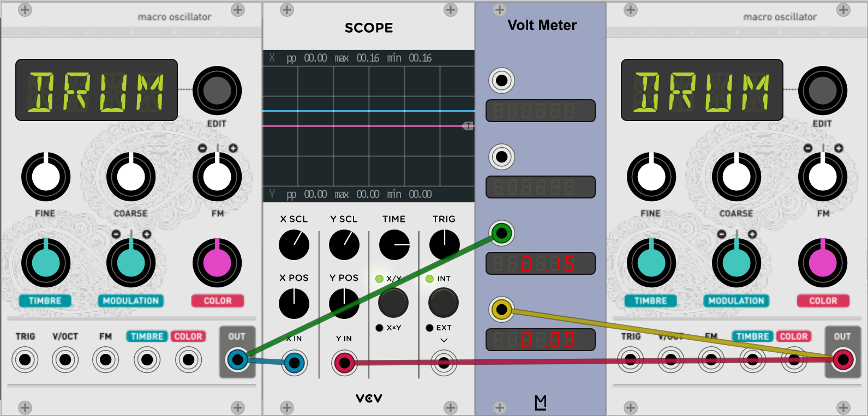Click the left oscillator pink COLOR knob
This screenshot has height=416, width=868.
217,263
